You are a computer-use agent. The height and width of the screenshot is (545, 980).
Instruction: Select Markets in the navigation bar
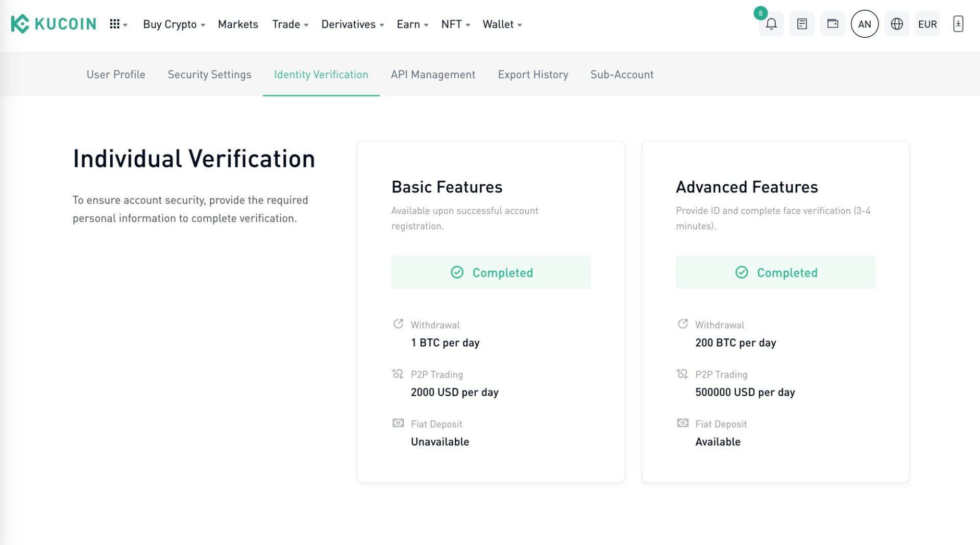pyautogui.click(x=238, y=24)
